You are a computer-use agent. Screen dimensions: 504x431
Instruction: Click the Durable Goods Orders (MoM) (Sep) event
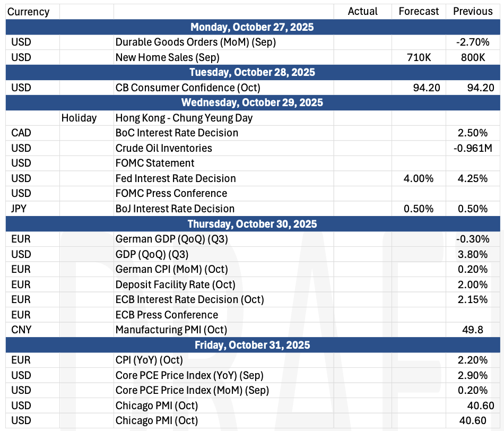tap(195, 41)
